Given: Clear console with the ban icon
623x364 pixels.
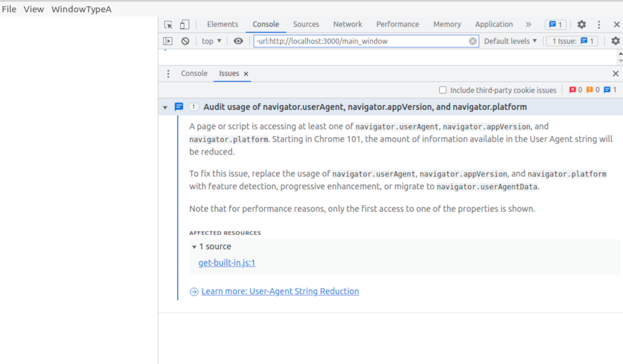Looking at the screenshot, I should 185,41.
